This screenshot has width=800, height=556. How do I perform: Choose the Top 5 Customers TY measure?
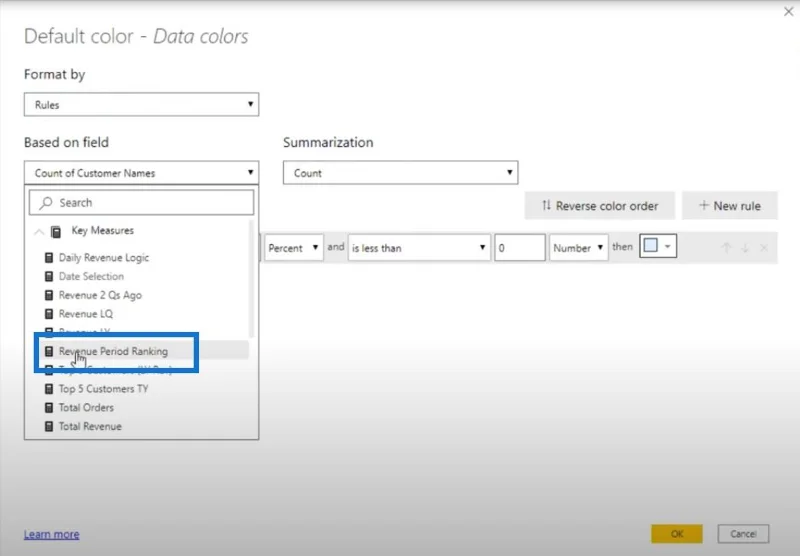(x=104, y=389)
